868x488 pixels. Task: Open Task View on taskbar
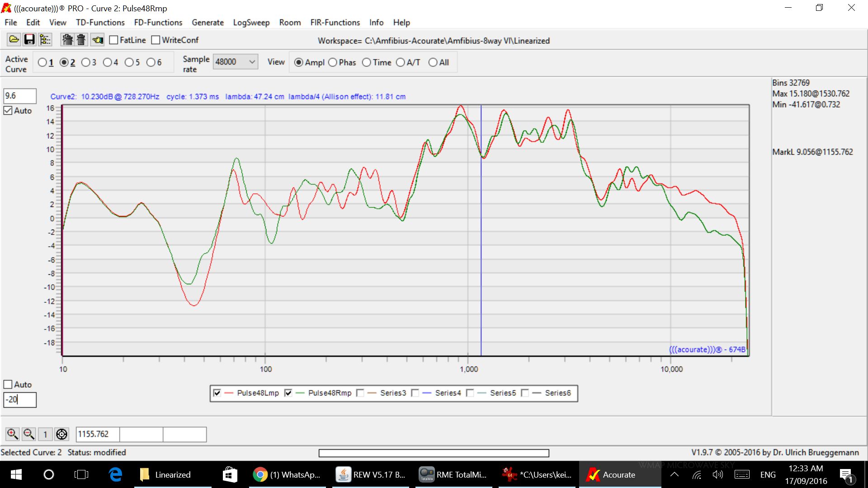click(81, 474)
